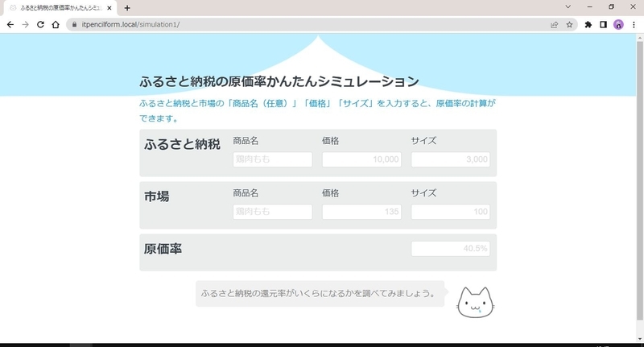Click scrollbar down arrow
Viewport: 644px width, 347px height.
click(639, 339)
